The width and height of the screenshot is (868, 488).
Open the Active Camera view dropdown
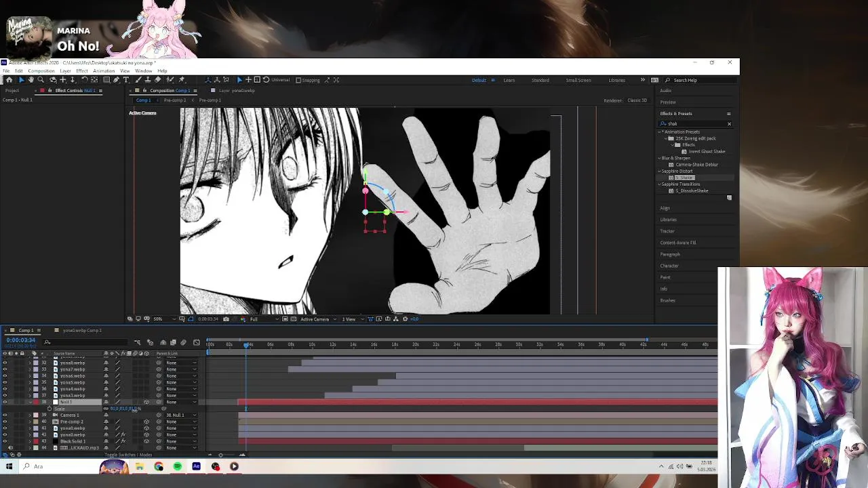(x=319, y=319)
